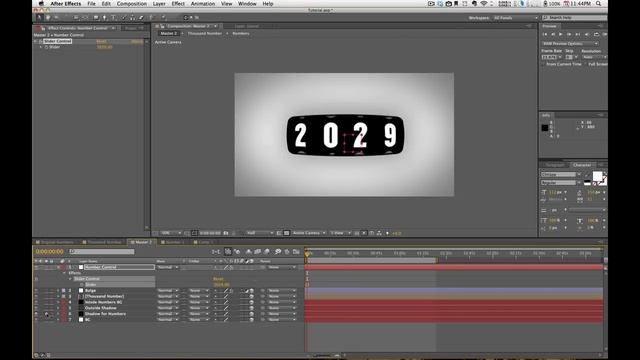Toggle transparency grid in viewer footer
The height and width of the screenshot is (360, 640).
click(x=287, y=233)
